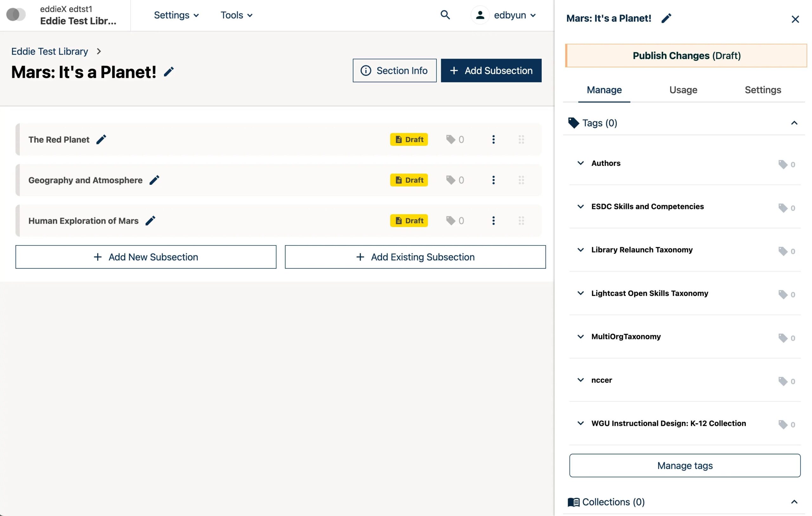
Task: Click the sidebar title pencil edit icon
Action: pos(666,18)
